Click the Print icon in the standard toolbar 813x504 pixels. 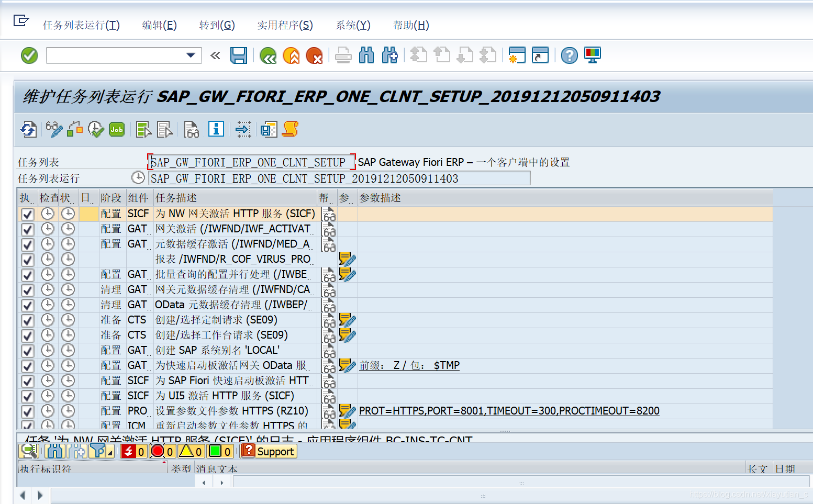tap(343, 55)
